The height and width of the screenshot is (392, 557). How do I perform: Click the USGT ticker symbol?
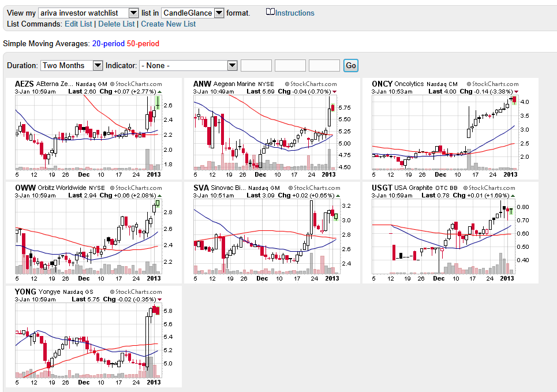(382, 188)
